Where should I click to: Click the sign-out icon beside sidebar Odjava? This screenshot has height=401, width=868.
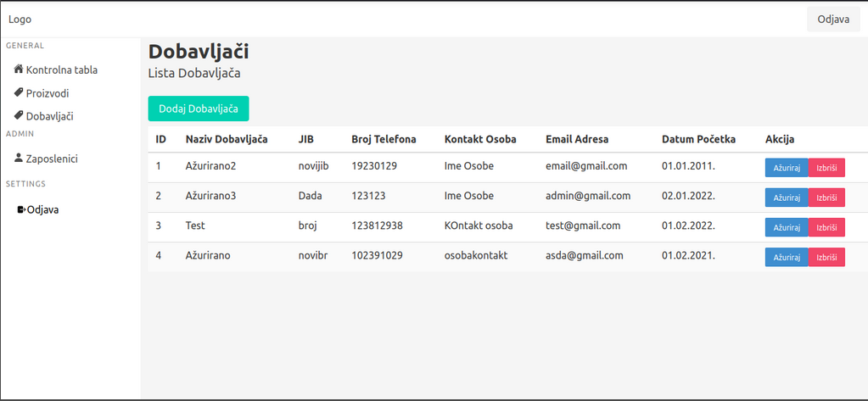tap(21, 209)
